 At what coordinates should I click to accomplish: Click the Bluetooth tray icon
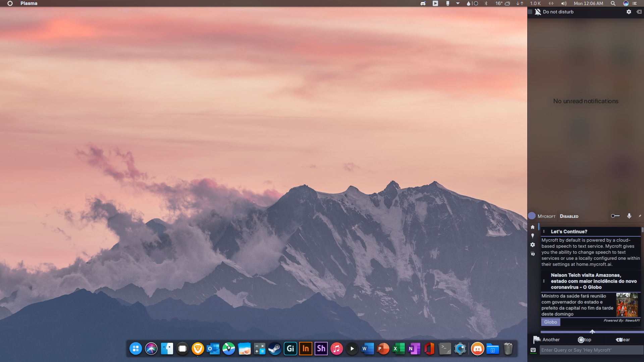(x=486, y=3)
